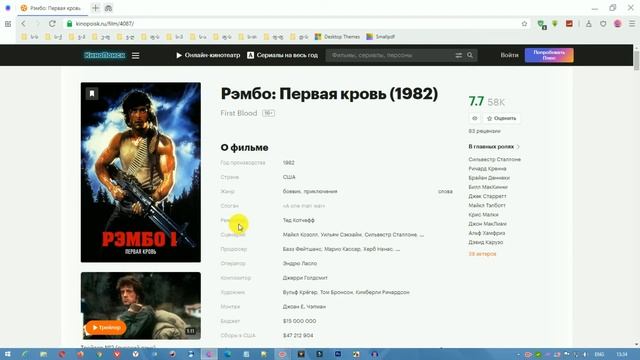Open Edge browser from the taskbar
The image size is (640, 360).
point(227,354)
